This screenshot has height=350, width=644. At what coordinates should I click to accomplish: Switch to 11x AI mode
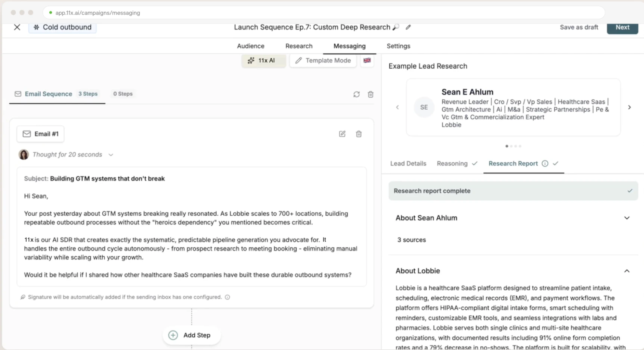[x=264, y=60]
